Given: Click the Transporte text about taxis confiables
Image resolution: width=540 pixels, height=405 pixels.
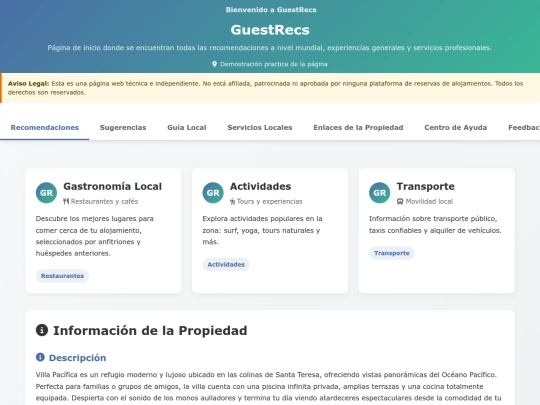Looking at the screenshot, I should tap(435, 225).
